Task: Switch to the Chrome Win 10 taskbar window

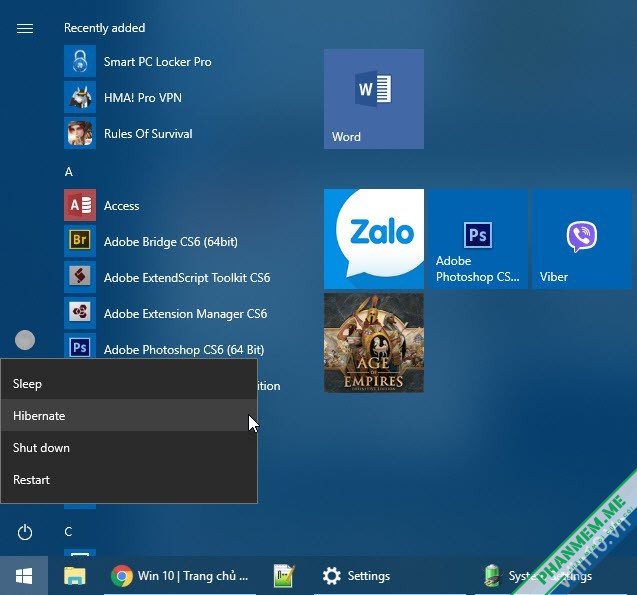Action: tap(180, 576)
